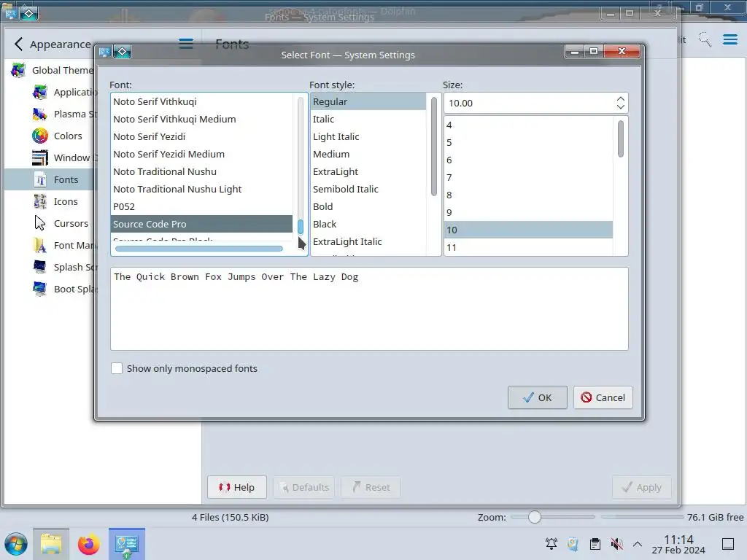The width and height of the screenshot is (747, 560).
Task: Select size 8 in the Size list
Action: coord(529,195)
